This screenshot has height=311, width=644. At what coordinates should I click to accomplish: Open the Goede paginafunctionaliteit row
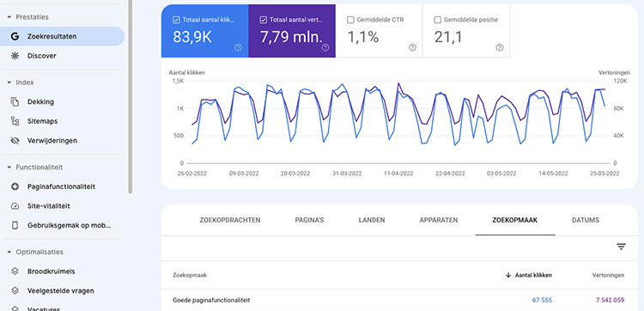coord(398,301)
